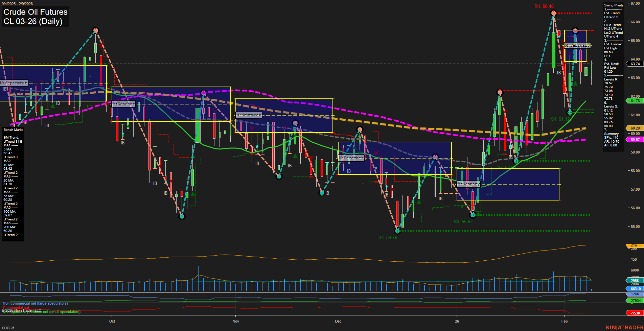
Task: Select the CL 03-26 tab at bottom left
Action: click(7, 328)
